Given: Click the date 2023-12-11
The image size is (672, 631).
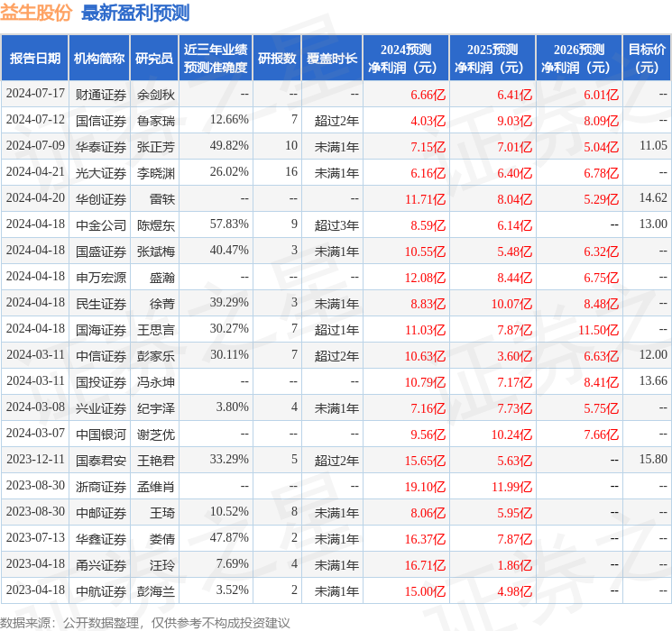Looking at the screenshot, I should pyautogui.click(x=35, y=460).
